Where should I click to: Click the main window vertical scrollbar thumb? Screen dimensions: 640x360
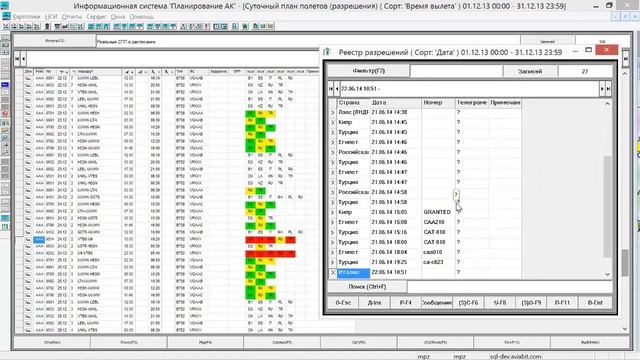click(x=625, y=262)
